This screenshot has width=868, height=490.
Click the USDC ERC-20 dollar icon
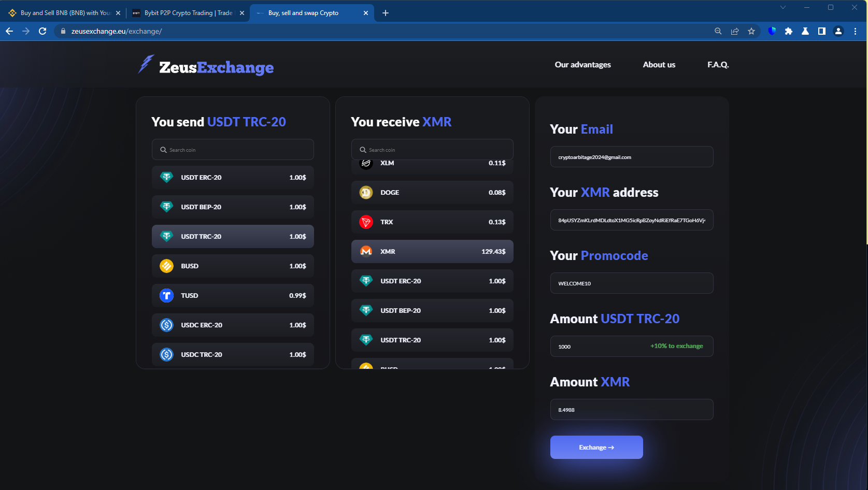(166, 325)
